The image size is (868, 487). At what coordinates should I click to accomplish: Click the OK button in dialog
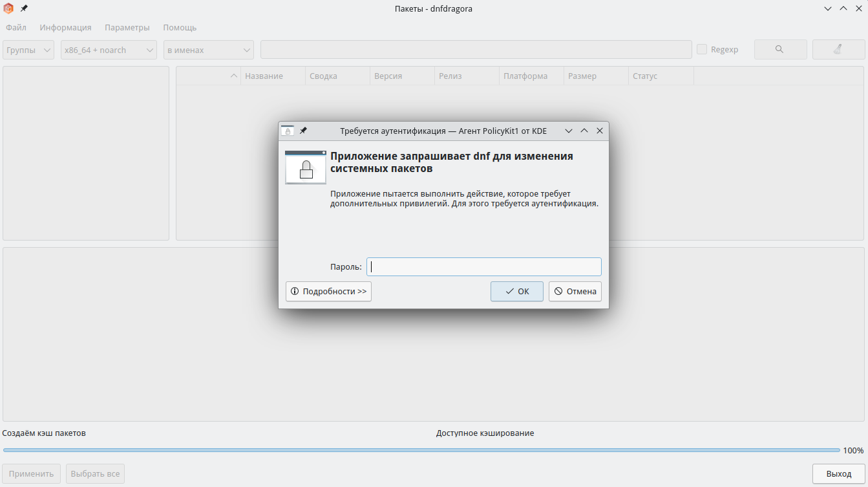click(517, 291)
